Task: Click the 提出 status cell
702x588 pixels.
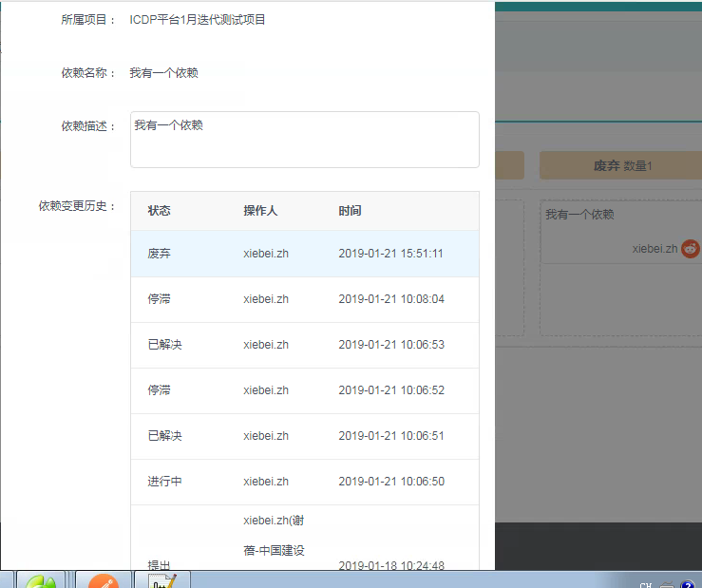Action: click(x=159, y=565)
